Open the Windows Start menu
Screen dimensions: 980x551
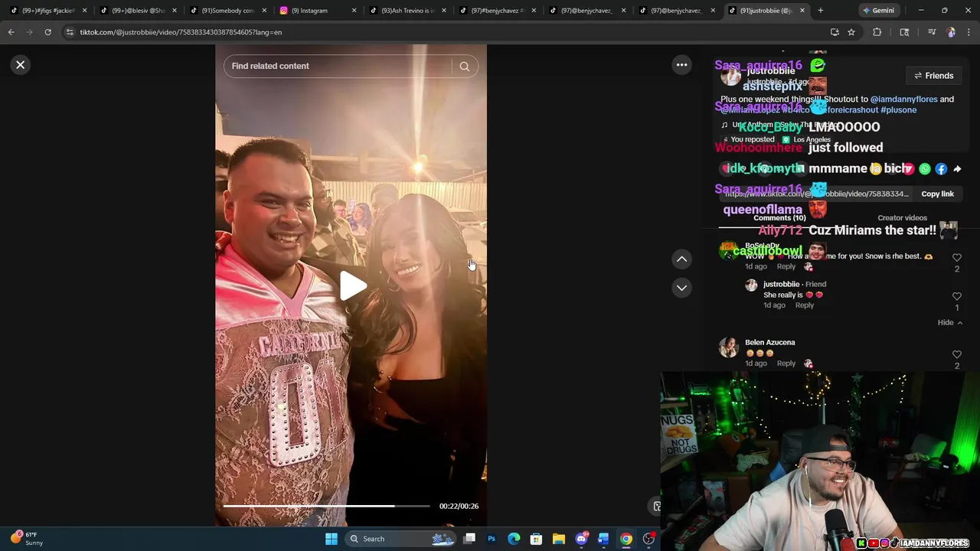[x=332, y=539]
